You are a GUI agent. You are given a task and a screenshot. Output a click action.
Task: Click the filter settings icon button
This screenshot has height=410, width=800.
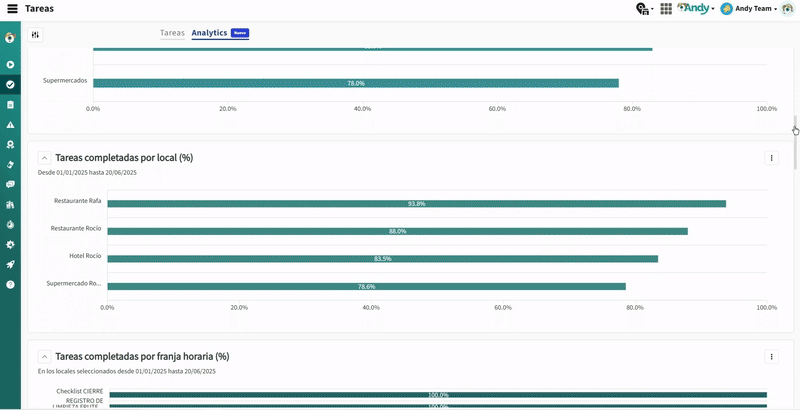(36, 34)
